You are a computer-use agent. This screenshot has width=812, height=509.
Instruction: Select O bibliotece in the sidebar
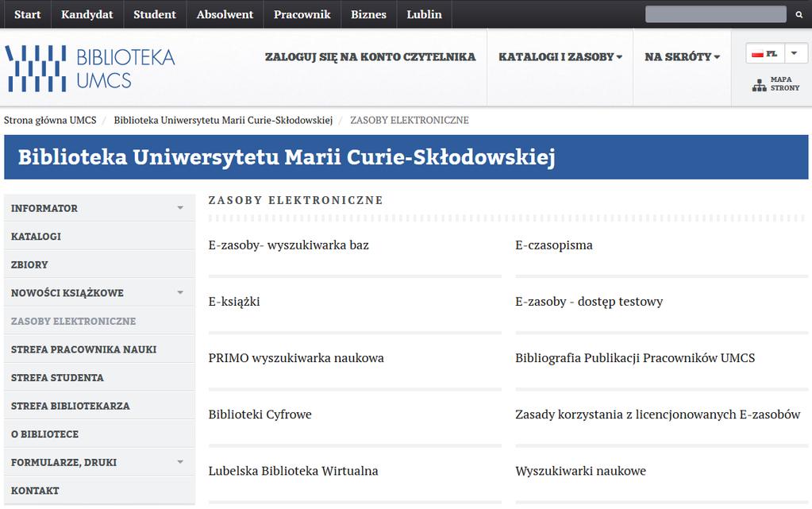(x=99, y=434)
